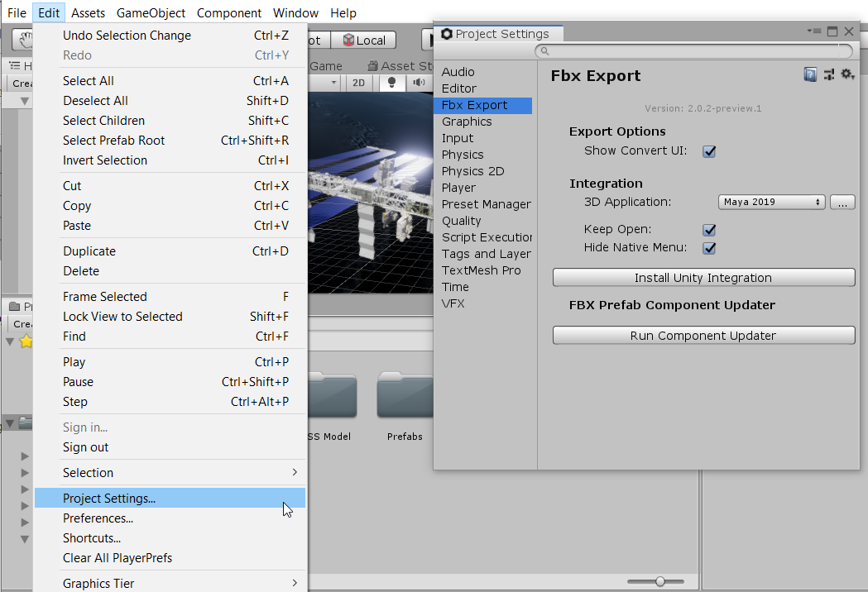Toggle scene lighting lightbulb icon
Image resolution: width=868 pixels, height=592 pixels.
coord(391,83)
